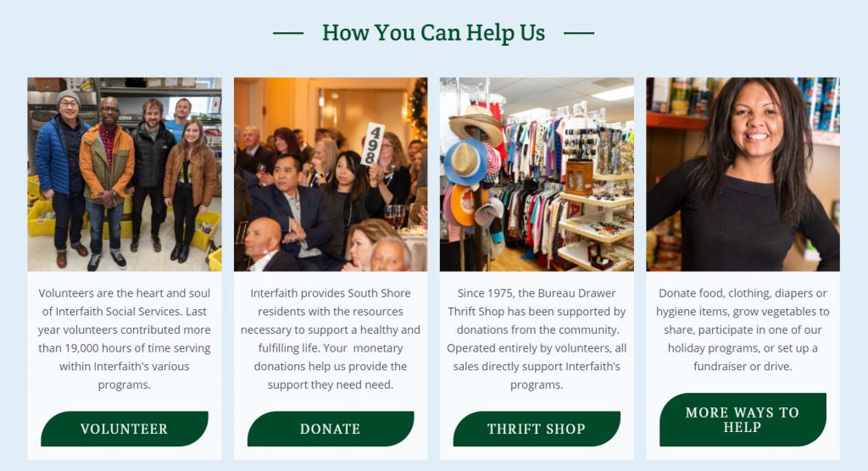Click the man in the blue puffer jacket

pyautogui.click(x=60, y=177)
